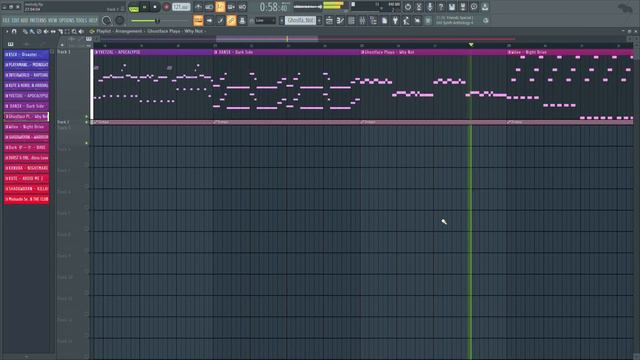Image resolution: width=640 pixels, height=360 pixels.
Task: Open the VIEW menu
Action: coord(53,20)
